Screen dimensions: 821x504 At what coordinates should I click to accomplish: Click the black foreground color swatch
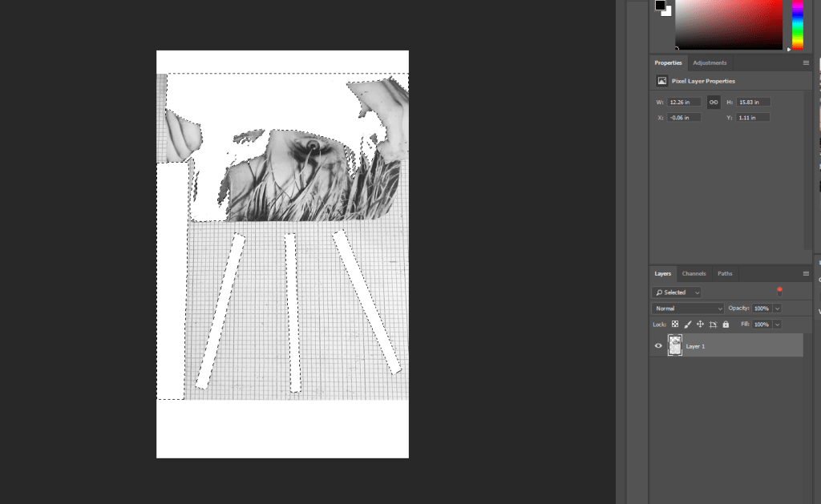[x=660, y=5]
